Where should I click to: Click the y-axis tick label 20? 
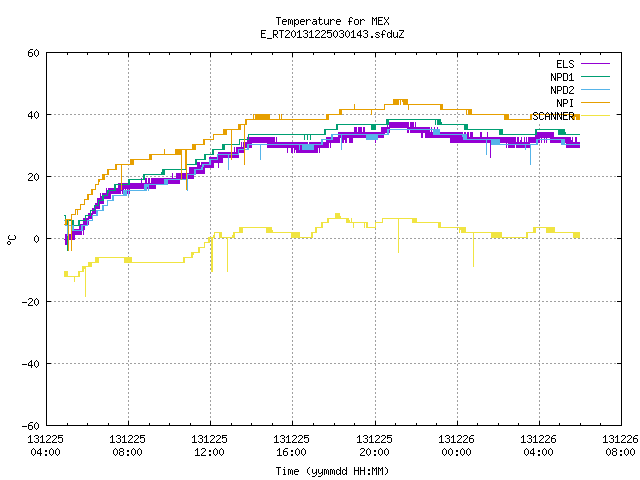tap(33, 177)
